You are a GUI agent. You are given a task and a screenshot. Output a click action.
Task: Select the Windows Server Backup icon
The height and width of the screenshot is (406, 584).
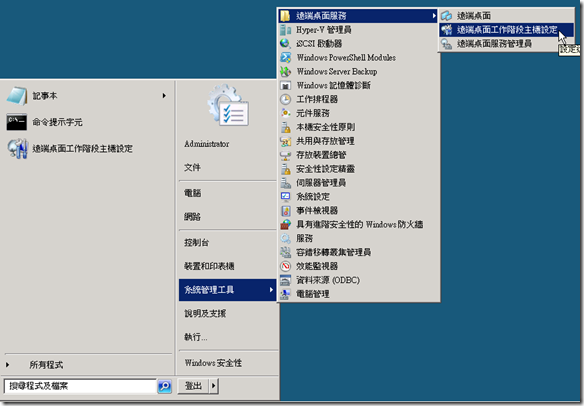click(x=286, y=71)
